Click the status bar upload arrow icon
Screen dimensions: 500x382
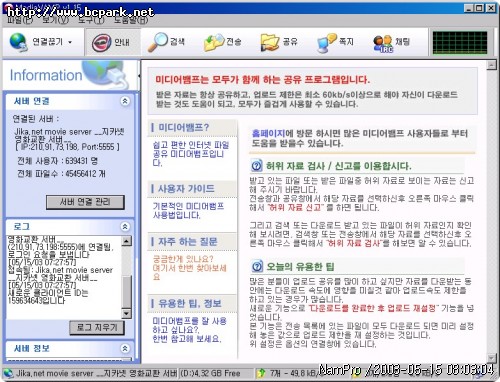[x=261, y=373]
